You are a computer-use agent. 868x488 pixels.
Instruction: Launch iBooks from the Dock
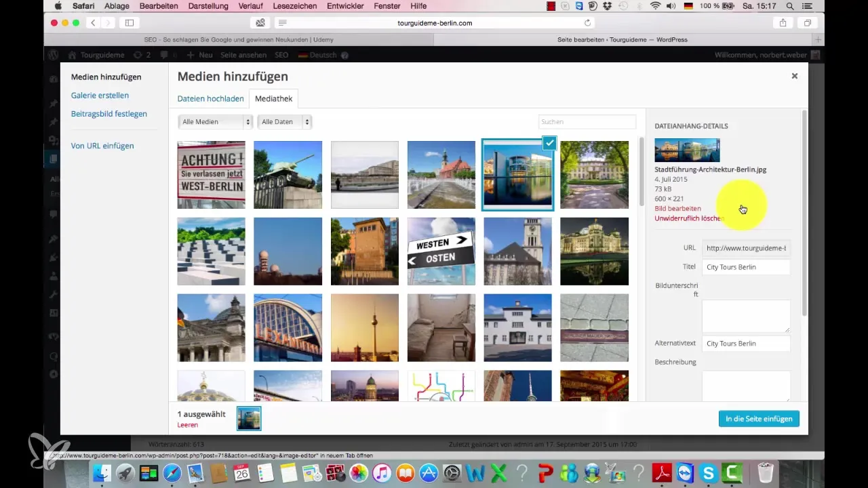pyautogui.click(x=406, y=473)
